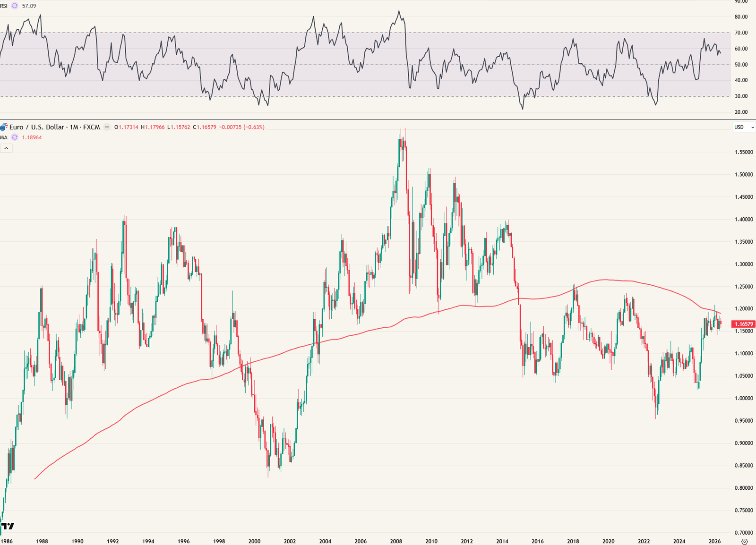Click the 30.00 label on the RSI scale

(x=741, y=96)
